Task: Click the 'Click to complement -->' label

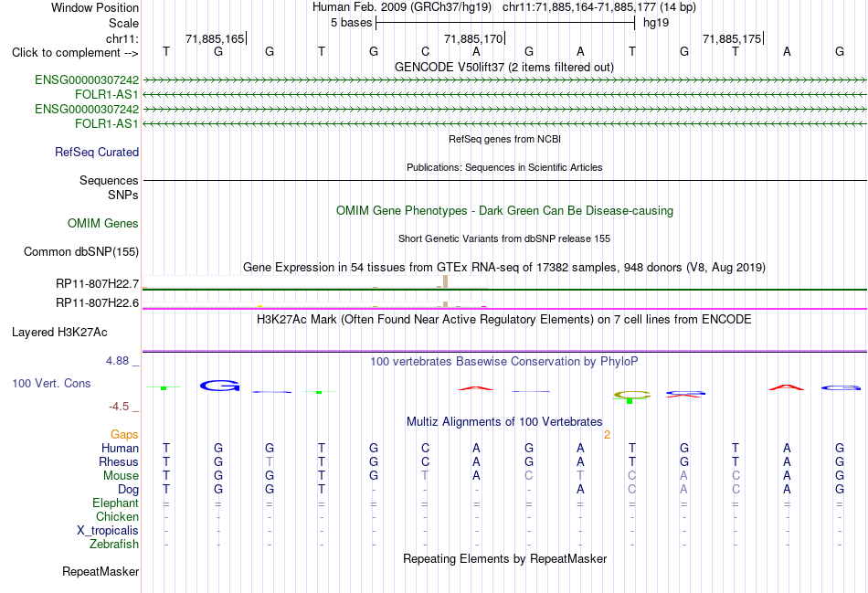Action: point(75,53)
